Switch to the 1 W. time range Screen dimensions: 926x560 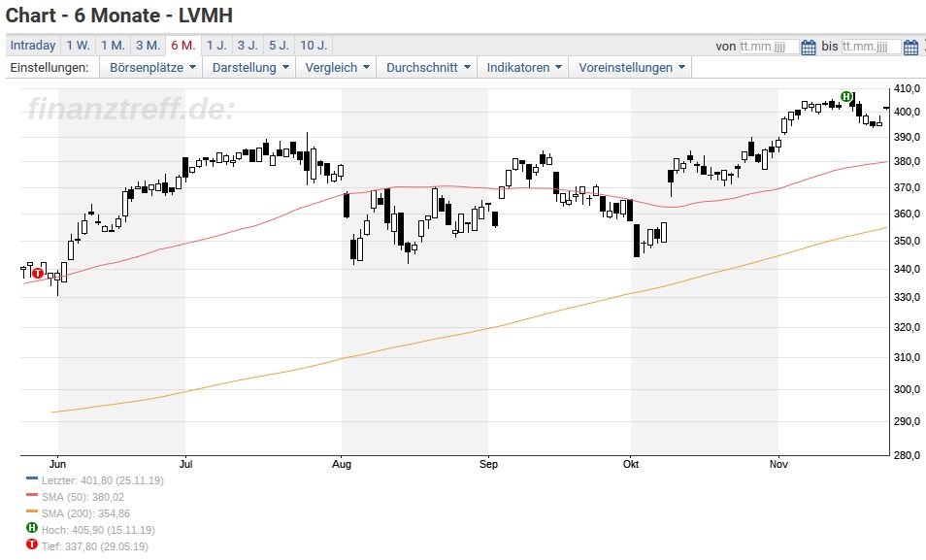[x=78, y=46]
